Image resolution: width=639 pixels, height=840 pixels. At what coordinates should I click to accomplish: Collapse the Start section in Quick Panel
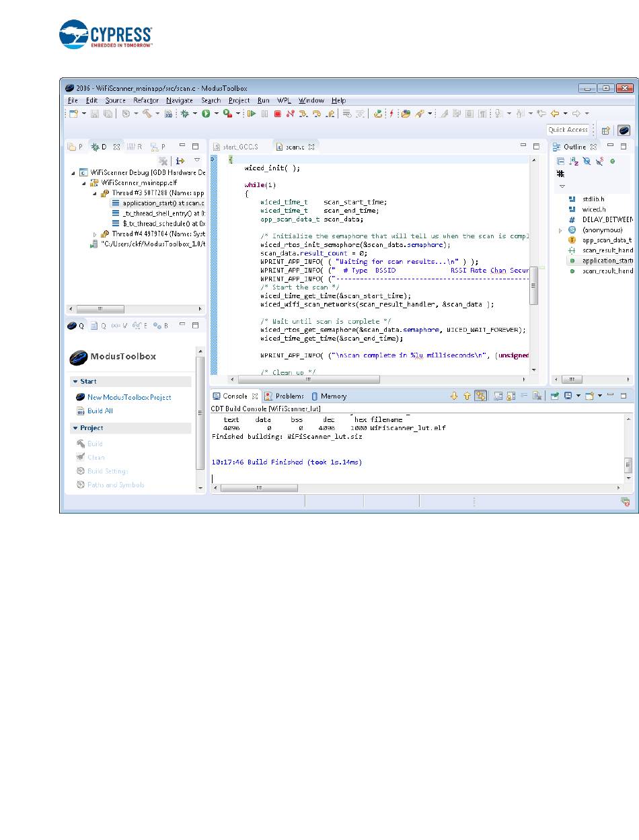(75, 382)
